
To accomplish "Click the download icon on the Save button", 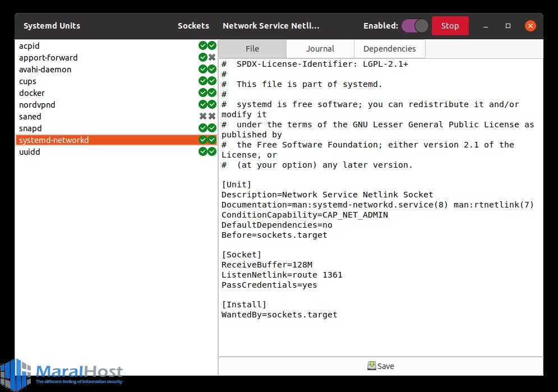I will tap(371, 366).
